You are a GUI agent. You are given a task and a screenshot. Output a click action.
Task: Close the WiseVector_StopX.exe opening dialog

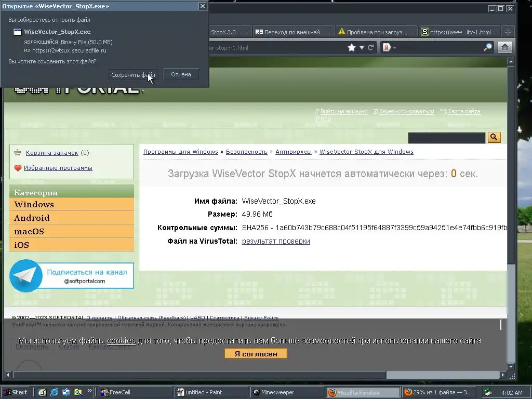pos(203,6)
